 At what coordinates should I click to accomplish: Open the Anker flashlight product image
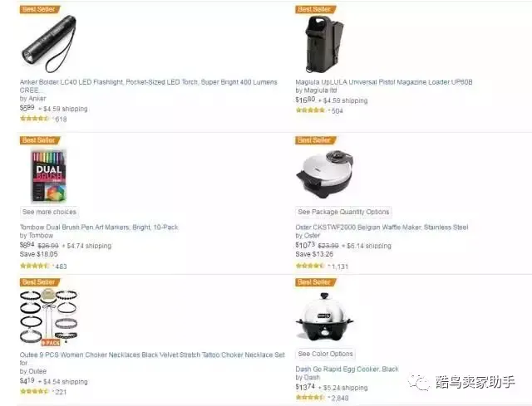coord(48,44)
